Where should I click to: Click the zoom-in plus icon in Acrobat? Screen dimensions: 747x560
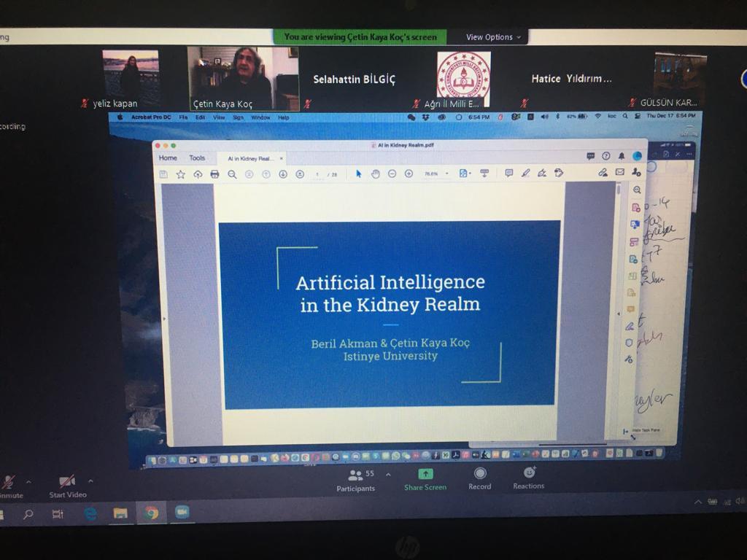(x=409, y=174)
